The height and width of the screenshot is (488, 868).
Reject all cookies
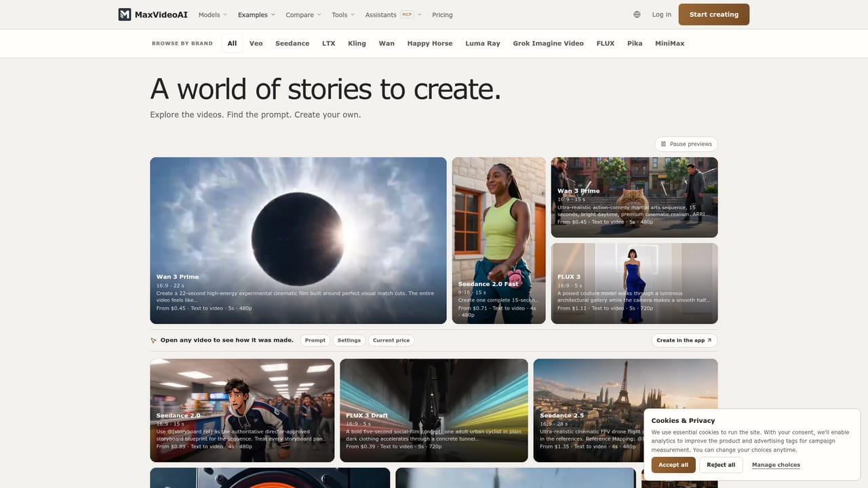coord(721,465)
